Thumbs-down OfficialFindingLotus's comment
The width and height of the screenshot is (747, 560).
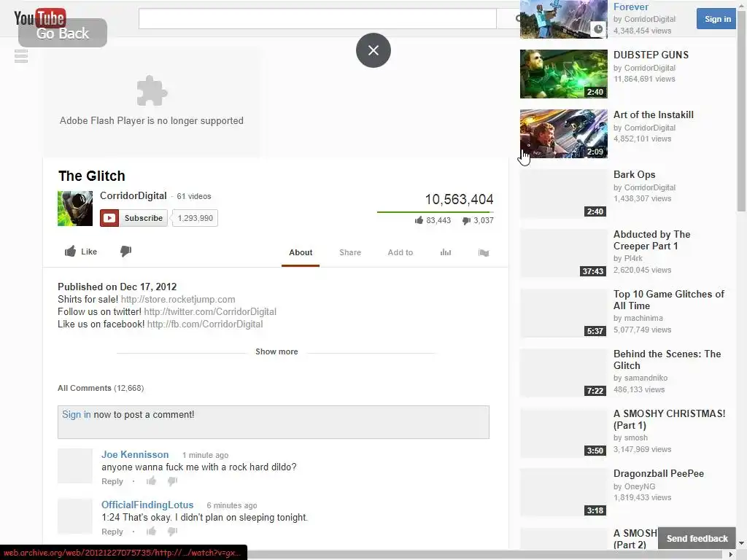point(172,532)
